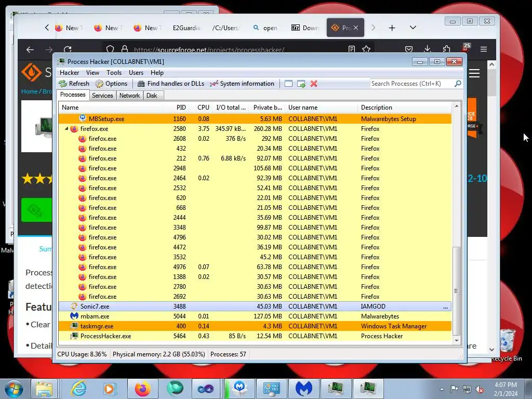The height and width of the screenshot is (399, 532).
Task: Open Firefox reader view icon
Action: 352,49
